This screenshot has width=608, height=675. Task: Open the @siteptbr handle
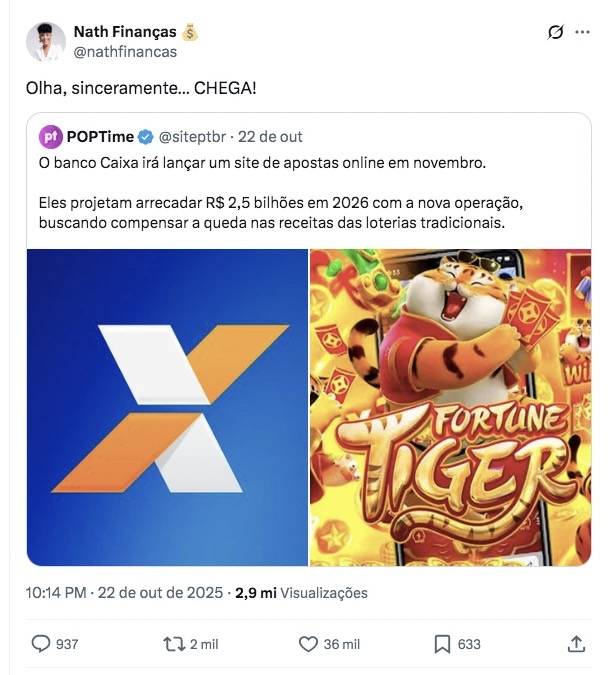coord(194,137)
